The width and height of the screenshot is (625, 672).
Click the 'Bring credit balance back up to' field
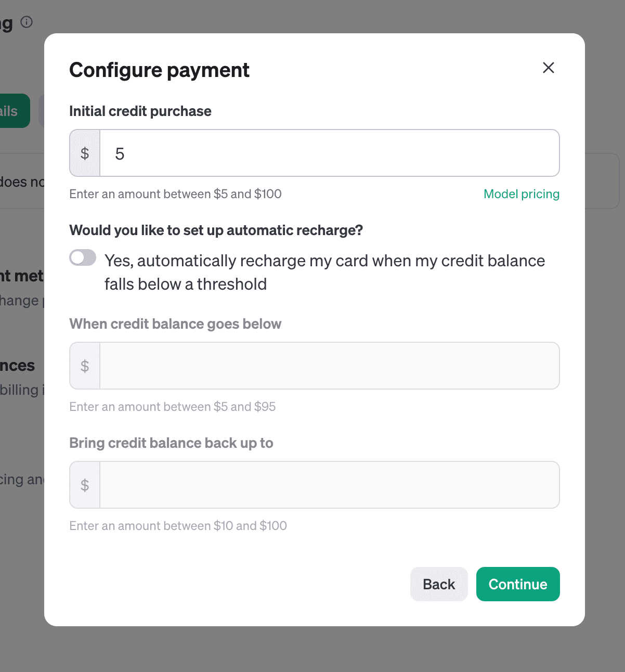click(x=330, y=485)
